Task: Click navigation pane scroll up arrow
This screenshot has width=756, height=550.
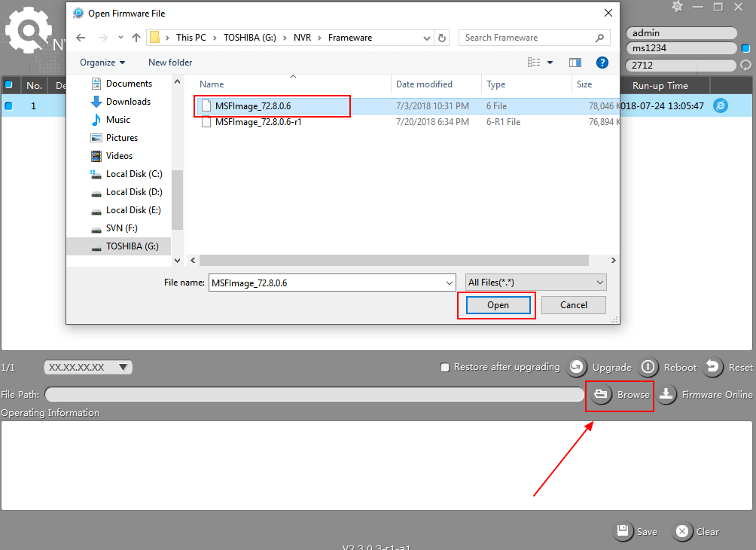Action: (178, 82)
